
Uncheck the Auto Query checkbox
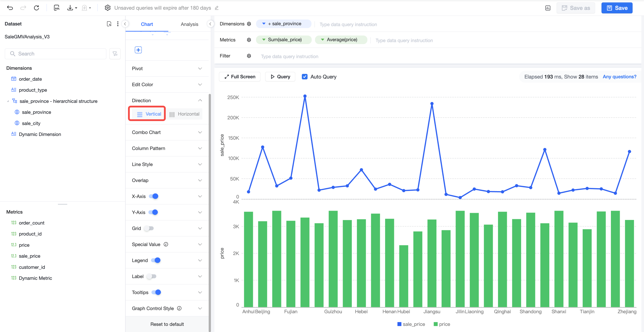(304, 77)
